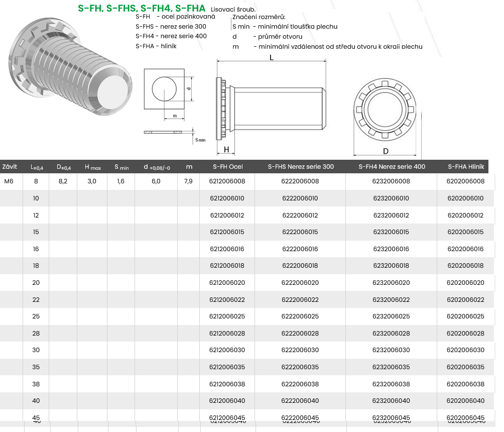Click the Závit column header
This screenshot has width=504, height=432.
10,167
